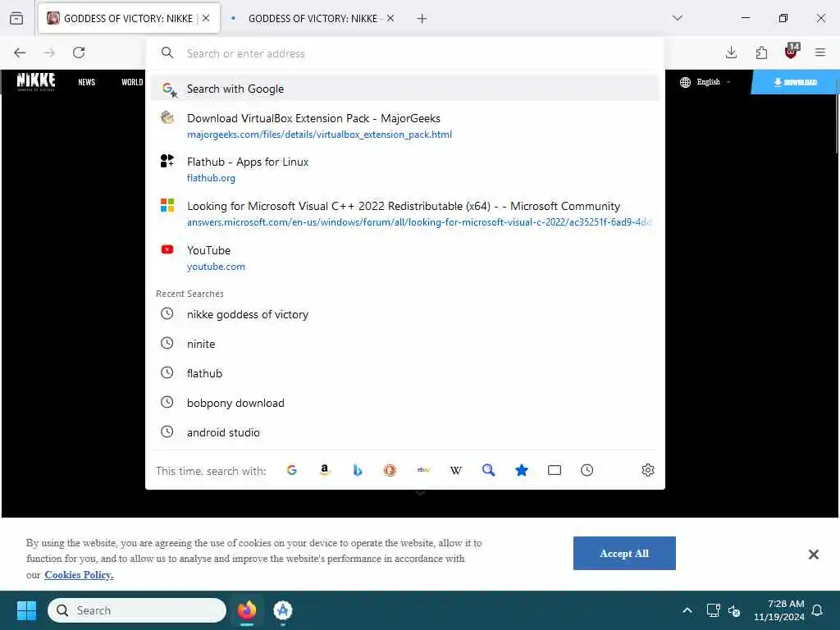The image size is (840, 630).
Task: Search bookmarks with star icon
Action: click(521, 470)
